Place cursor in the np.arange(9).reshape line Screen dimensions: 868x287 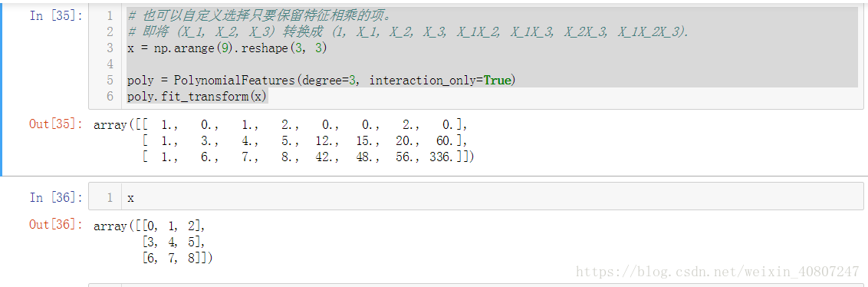click(x=227, y=48)
